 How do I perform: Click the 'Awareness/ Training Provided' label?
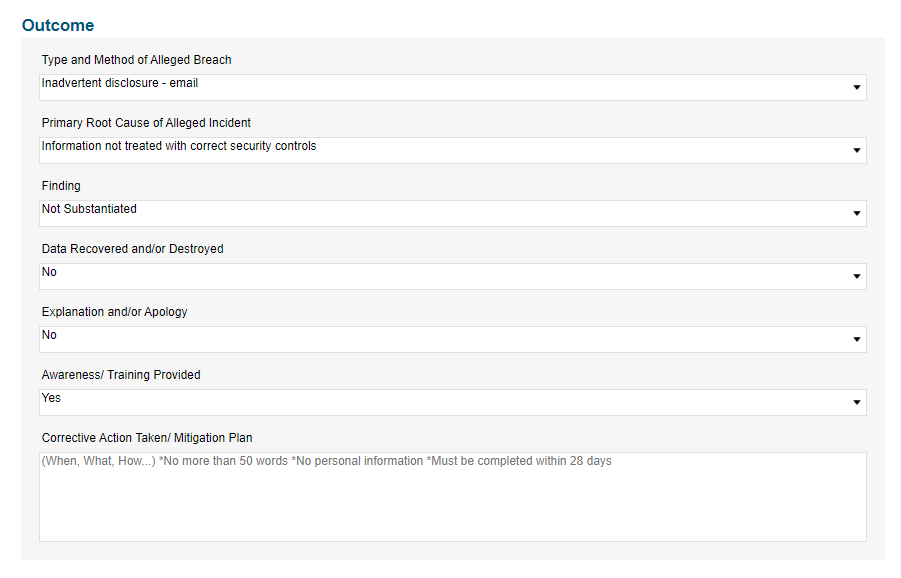point(121,375)
